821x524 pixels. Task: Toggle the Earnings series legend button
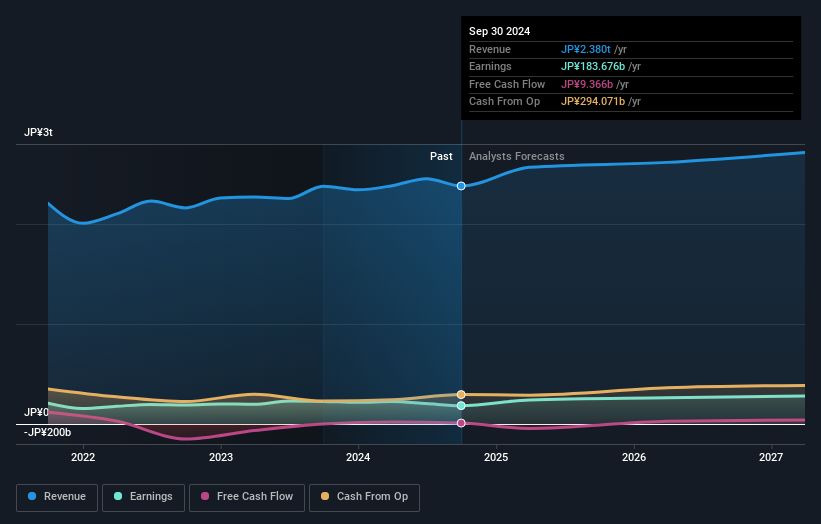[x=143, y=497]
